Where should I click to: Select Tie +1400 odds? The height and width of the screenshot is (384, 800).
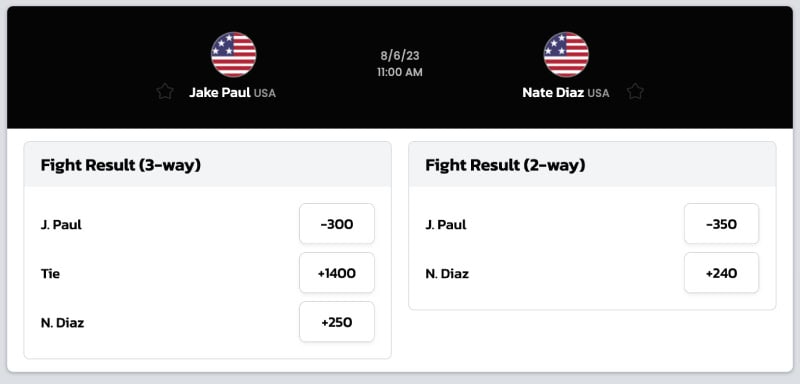[x=337, y=273]
